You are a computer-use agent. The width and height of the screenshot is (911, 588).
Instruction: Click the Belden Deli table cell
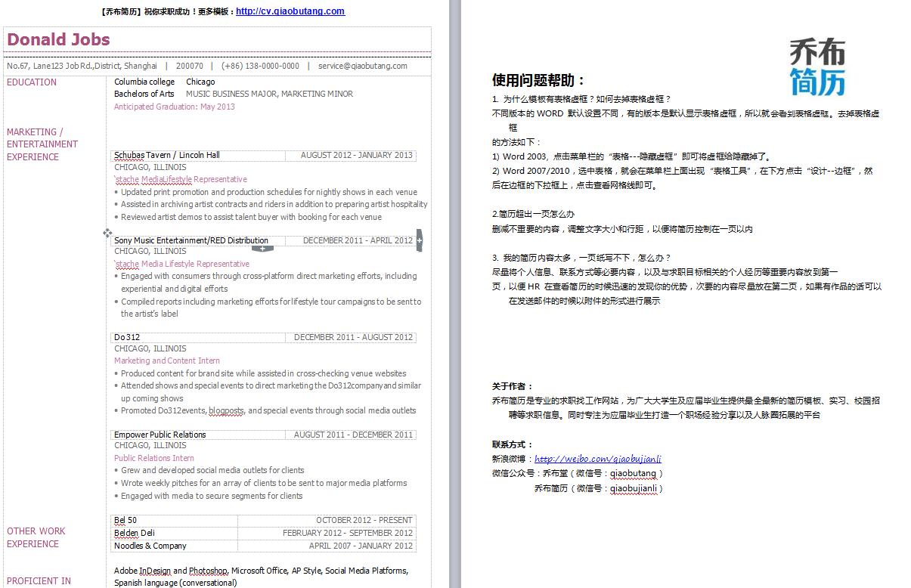point(134,533)
